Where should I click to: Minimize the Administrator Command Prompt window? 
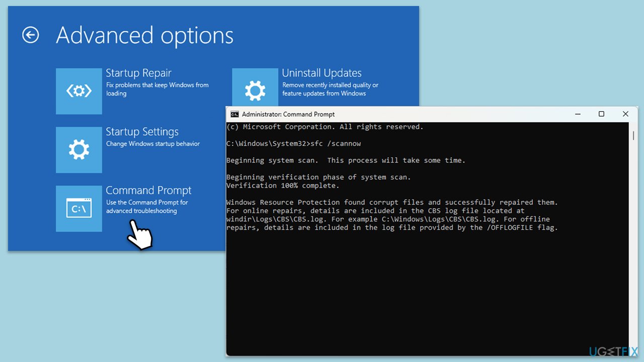(578, 114)
